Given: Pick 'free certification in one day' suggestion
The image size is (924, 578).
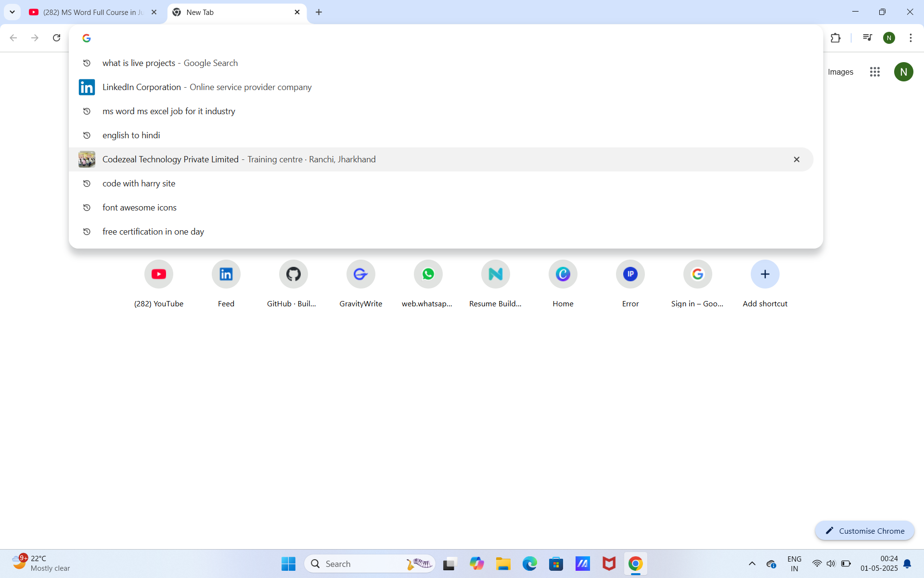Looking at the screenshot, I should coord(441,232).
